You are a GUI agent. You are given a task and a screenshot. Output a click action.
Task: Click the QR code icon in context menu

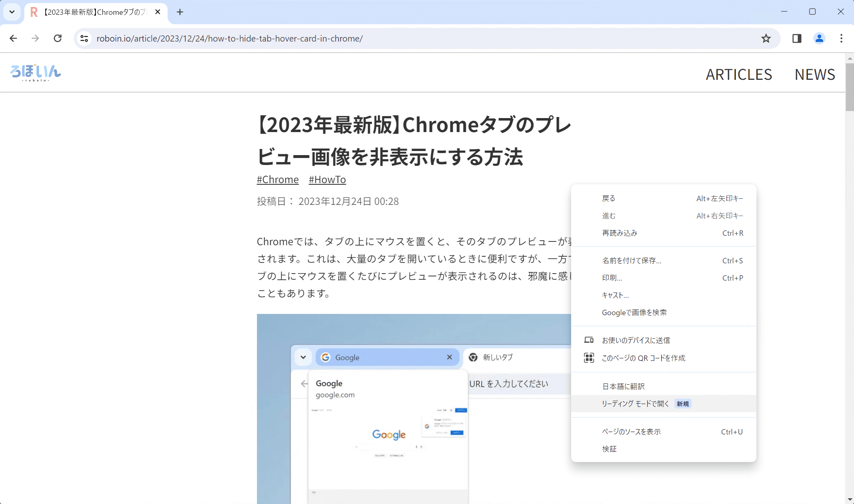pos(589,358)
